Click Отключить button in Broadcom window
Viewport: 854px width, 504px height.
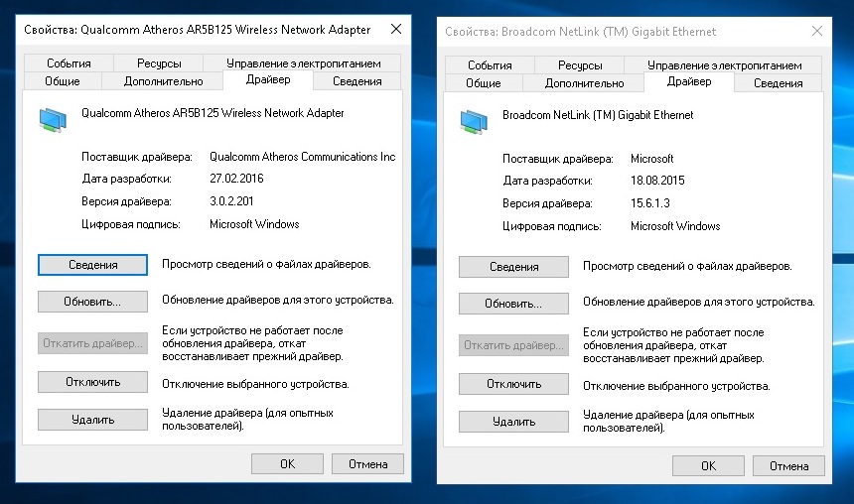(x=513, y=384)
